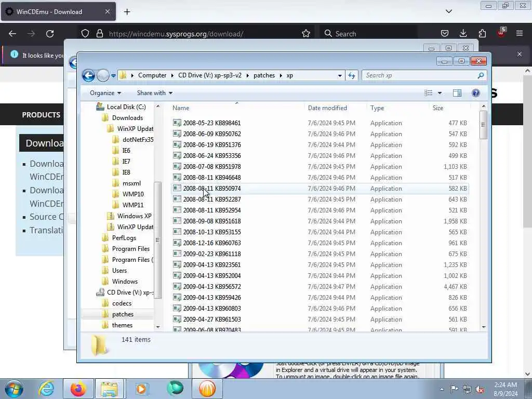Image resolution: width=532 pixels, height=399 pixels.
Task: Select Local Disk (C:) in tree
Action: point(126,107)
